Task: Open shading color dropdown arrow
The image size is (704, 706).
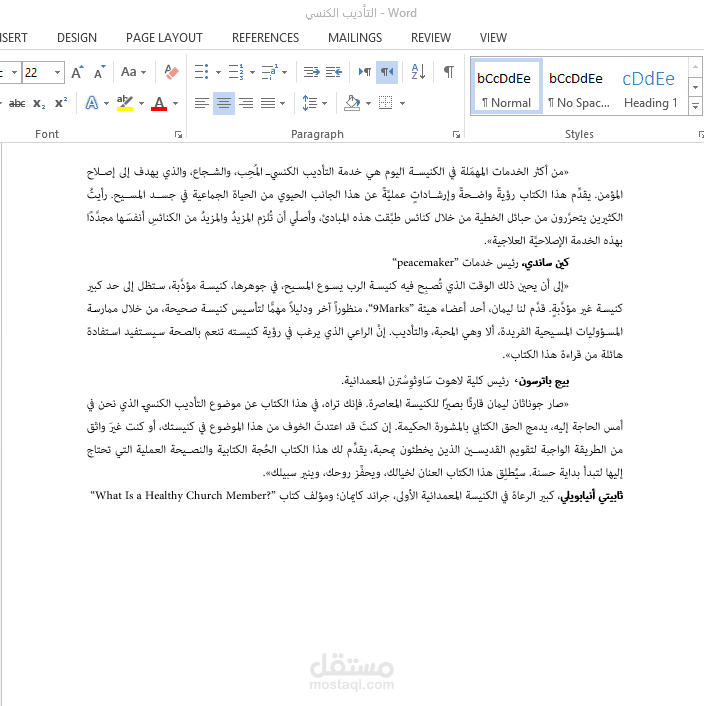Action: [x=368, y=104]
